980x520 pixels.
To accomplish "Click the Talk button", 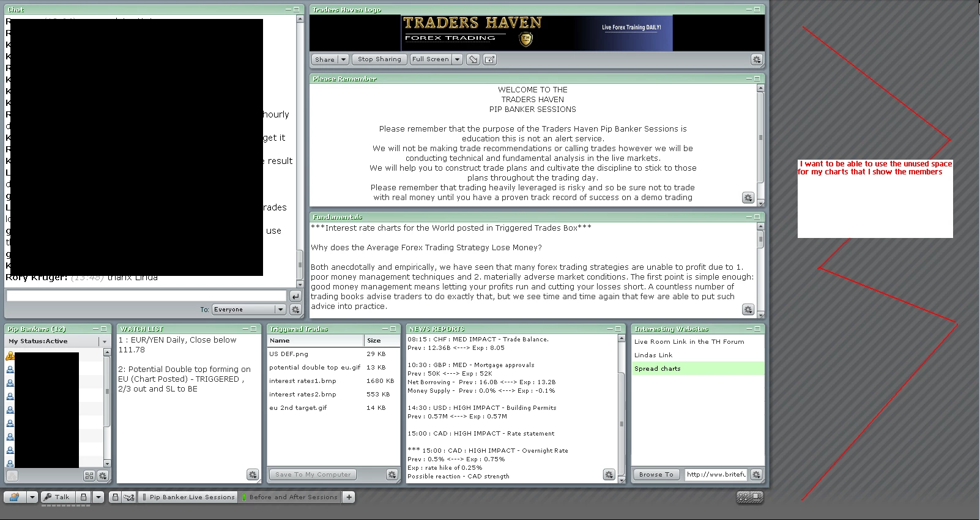I will pos(58,497).
